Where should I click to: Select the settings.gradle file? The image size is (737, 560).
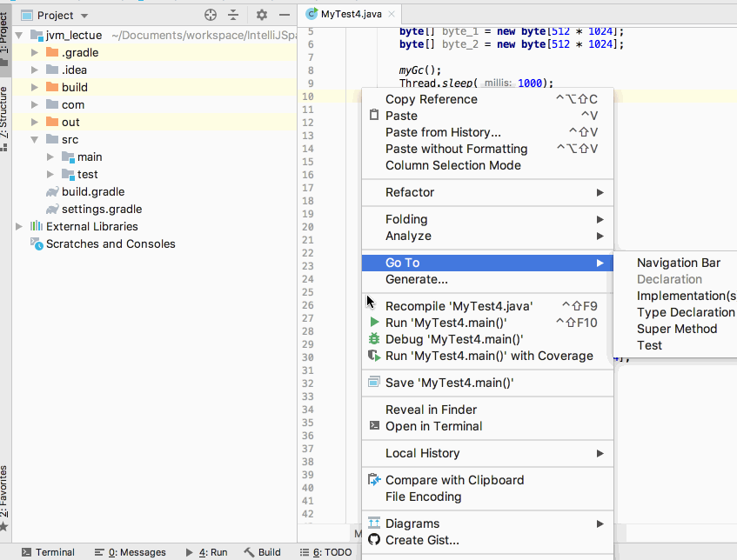(x=102, y=209)
